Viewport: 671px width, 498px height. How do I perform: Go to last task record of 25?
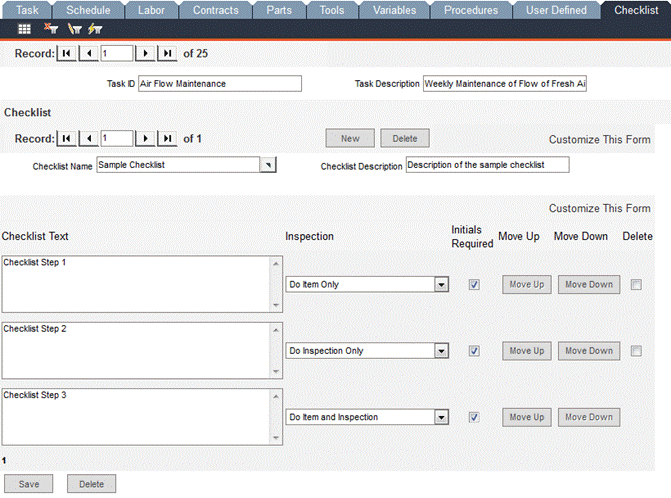pyautogui.click(x=167, y=53)
